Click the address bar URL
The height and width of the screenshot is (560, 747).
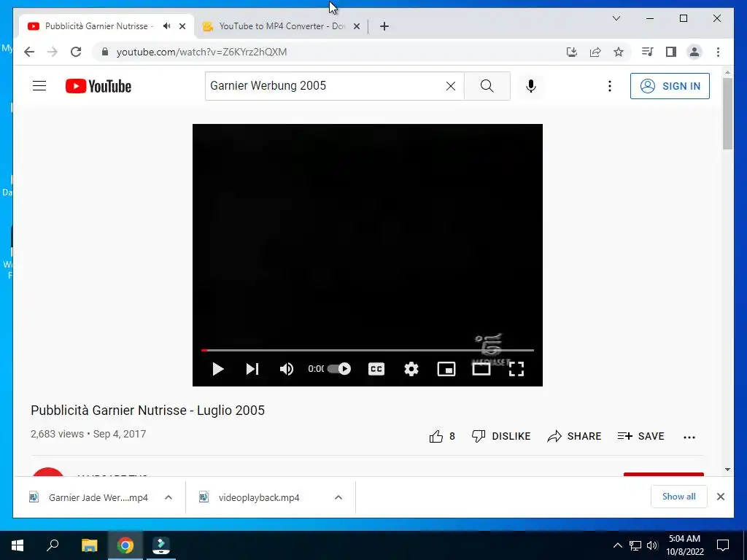tap(201, 52)
